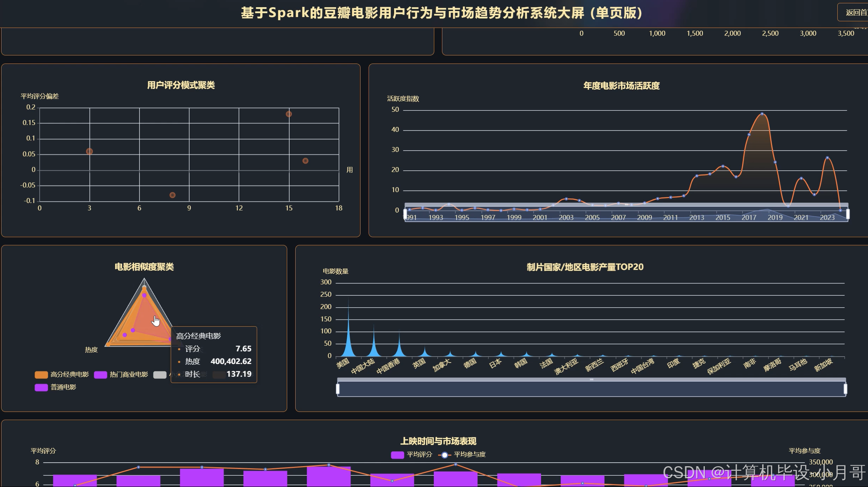Click the 2018 peak point on activity line
The height and width of the screenshot is (487, 868).
tap(762, 114)
